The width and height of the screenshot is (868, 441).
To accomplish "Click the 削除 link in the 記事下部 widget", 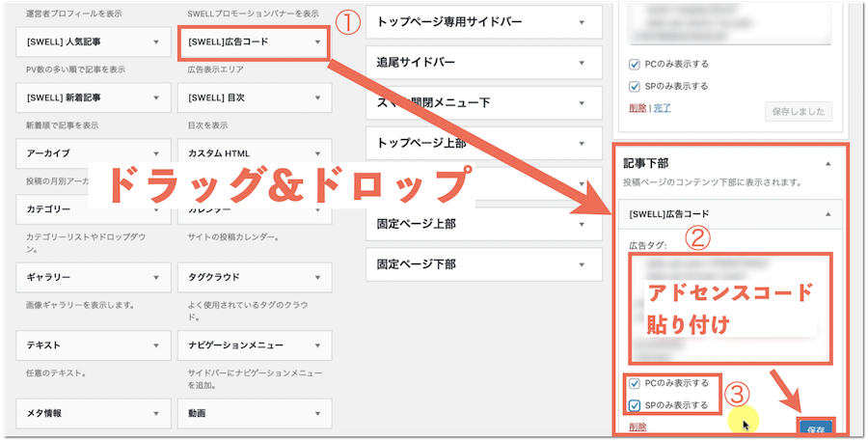I will click(637, 427).
